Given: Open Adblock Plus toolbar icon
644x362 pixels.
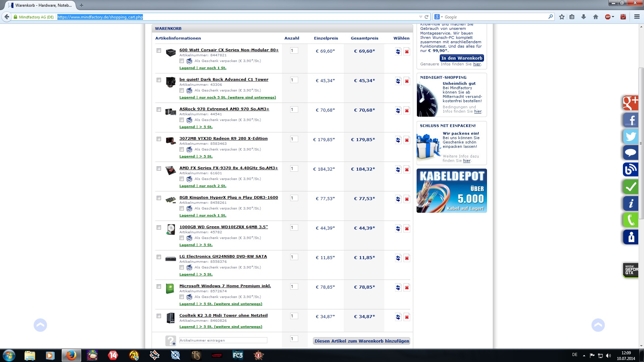Looking at the screenshot, I should pyautogui.click(x=608, y=17).
